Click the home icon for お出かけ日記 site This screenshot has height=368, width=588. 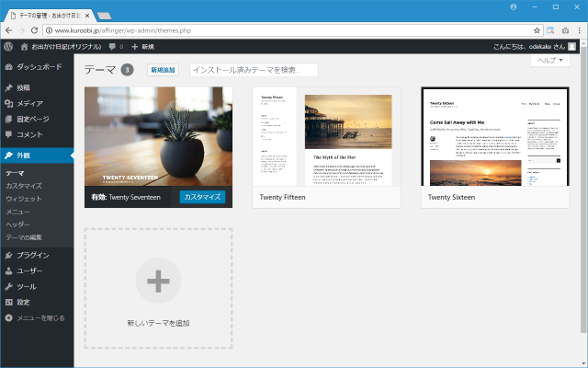tap(24, 46)
